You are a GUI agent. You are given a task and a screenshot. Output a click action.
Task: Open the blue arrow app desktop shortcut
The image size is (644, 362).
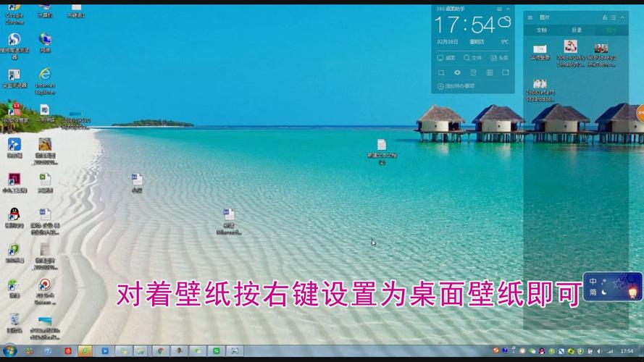coord(14,148)
